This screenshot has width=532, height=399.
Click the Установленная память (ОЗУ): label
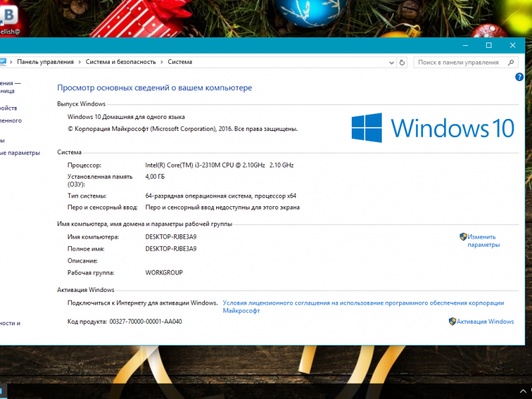100,180
